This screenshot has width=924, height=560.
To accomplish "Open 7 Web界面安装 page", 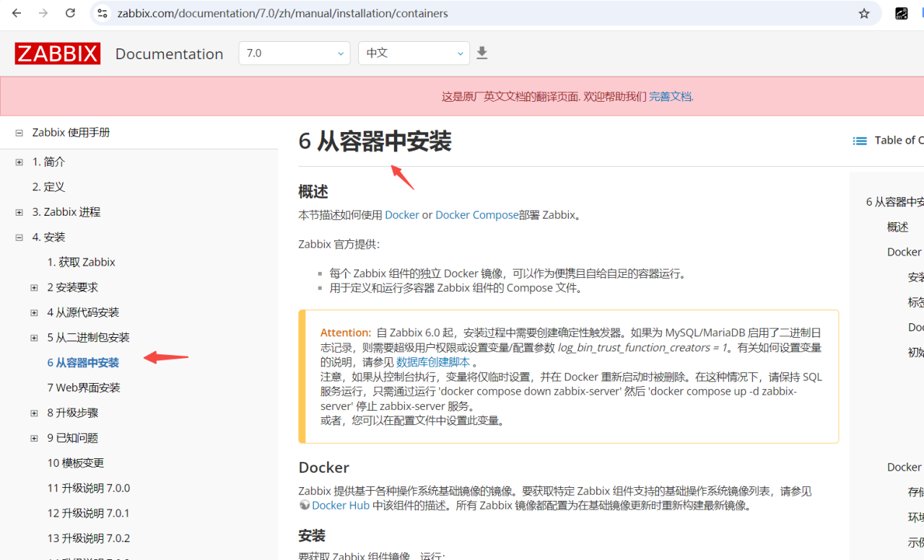I will (x=84, y=388).
